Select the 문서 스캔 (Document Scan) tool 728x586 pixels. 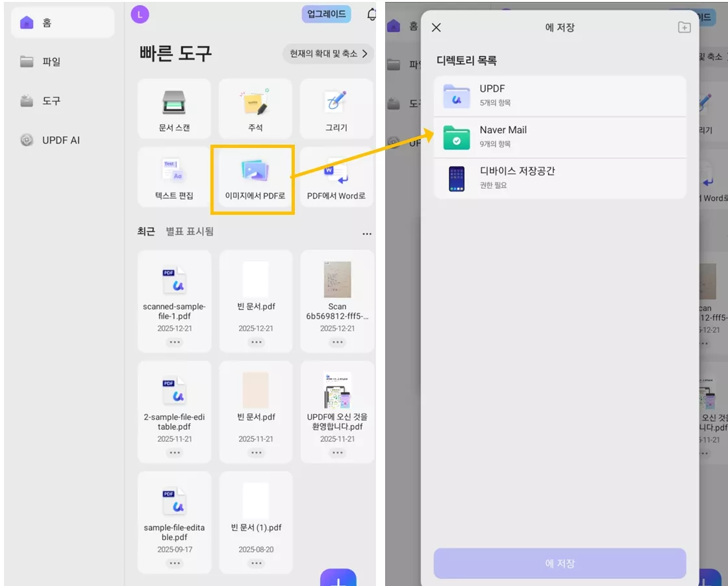pyautogui.click(x=174, y=109)
